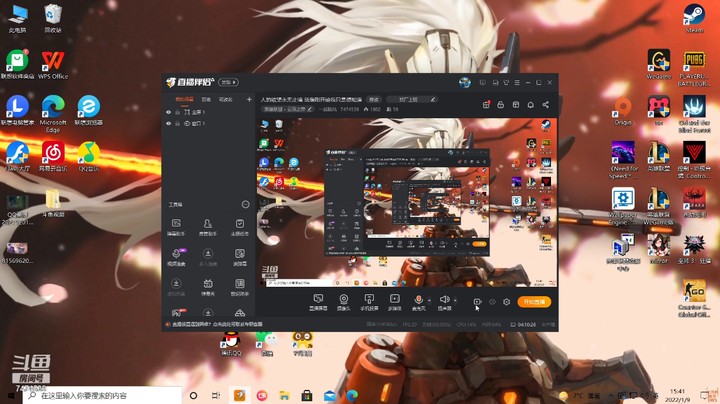Expand the speaker options arrow
The height and width of the screenshot is (404, 720).
click(455, 300)
